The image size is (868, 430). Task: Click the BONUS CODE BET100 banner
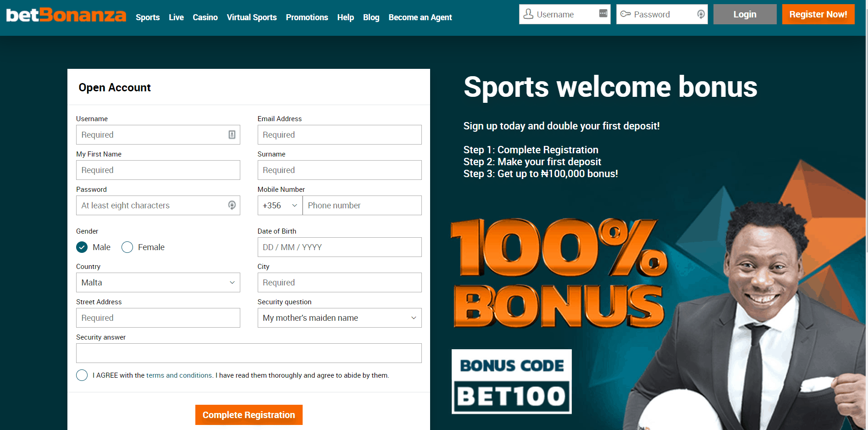click(512, 382)
